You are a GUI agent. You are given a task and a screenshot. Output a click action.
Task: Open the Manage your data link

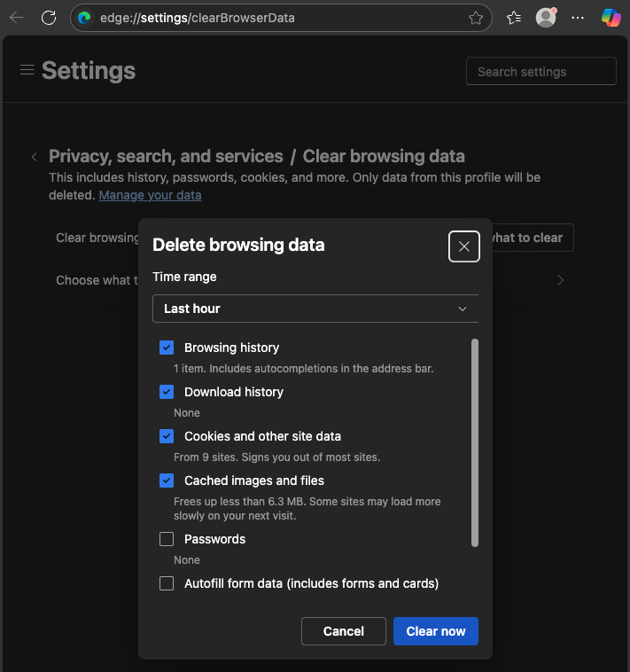pyautogui.click(x=150, y=195)
